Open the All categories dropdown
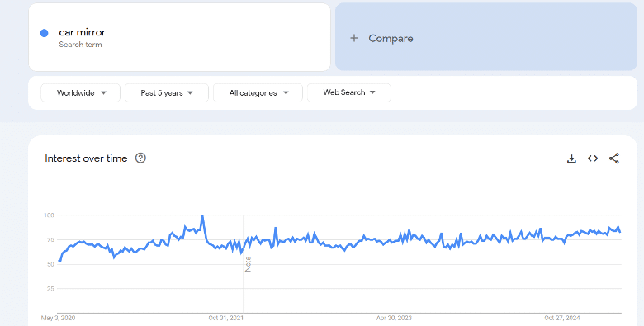 [258, 92]
